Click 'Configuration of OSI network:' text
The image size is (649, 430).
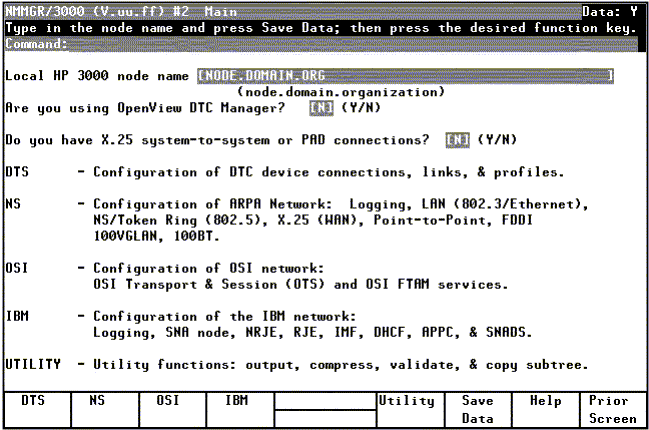pos(209,269)
